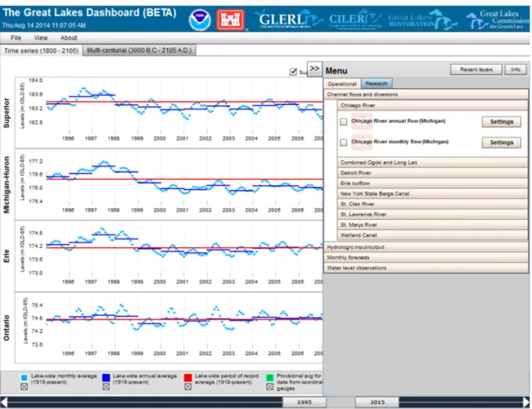Screen dimensions: 532x409
Task: Expand New York State Barge Canal
Action: tap(433, 194)
